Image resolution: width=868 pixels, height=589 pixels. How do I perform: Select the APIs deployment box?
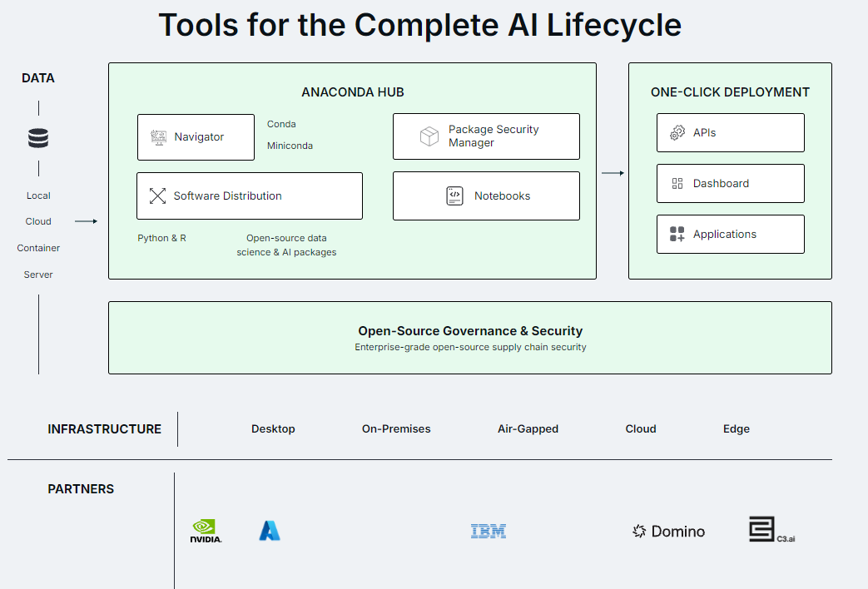pyautogui.click(x=731, y=133)
